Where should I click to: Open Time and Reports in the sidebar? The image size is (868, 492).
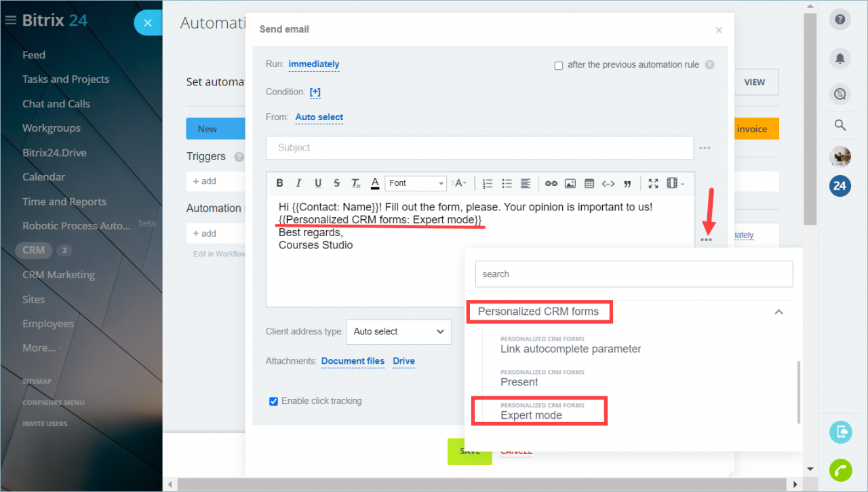tap(64, 202)
